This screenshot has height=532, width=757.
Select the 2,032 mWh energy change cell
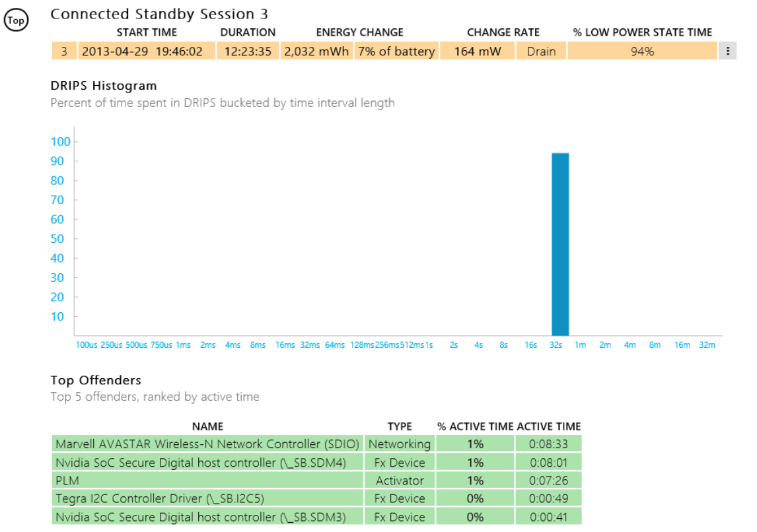[x=316, y=51]
